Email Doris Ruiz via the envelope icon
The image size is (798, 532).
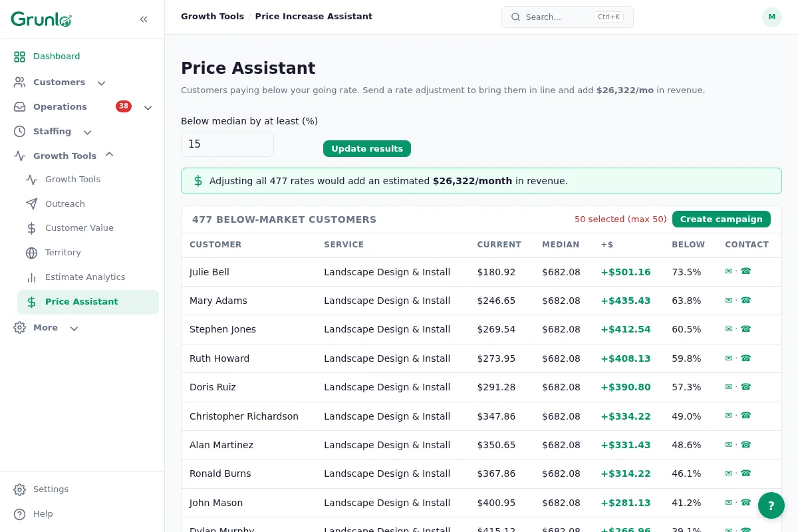tap(729, 386)
